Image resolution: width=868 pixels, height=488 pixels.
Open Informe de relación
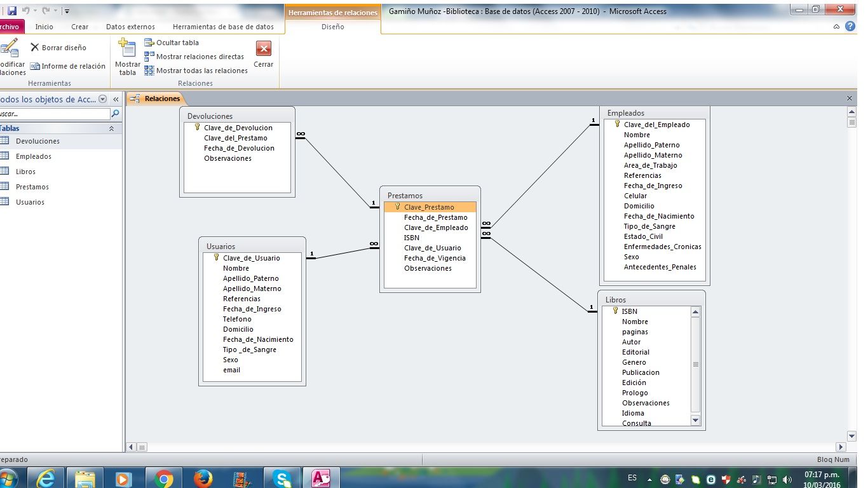tap(67, 66)
